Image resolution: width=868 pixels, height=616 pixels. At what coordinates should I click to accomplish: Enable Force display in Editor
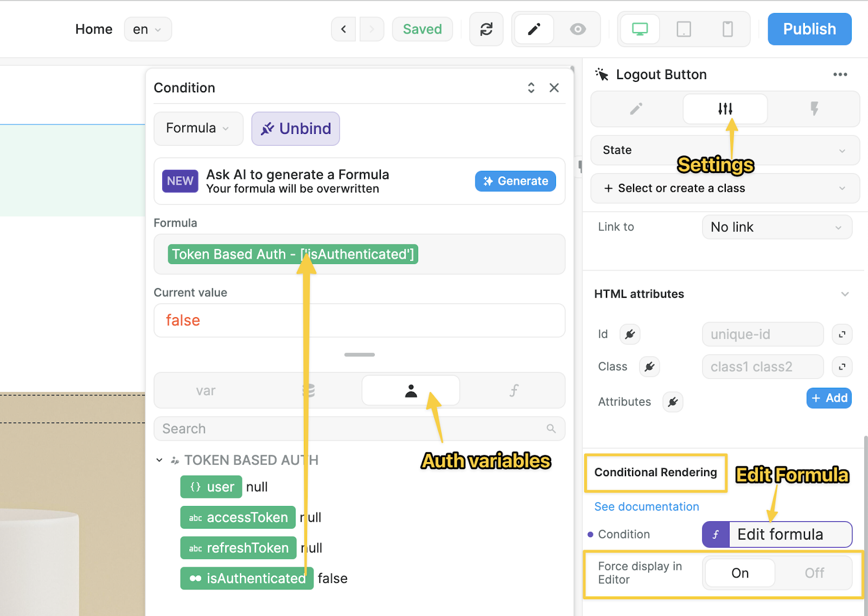coord(739,573)
